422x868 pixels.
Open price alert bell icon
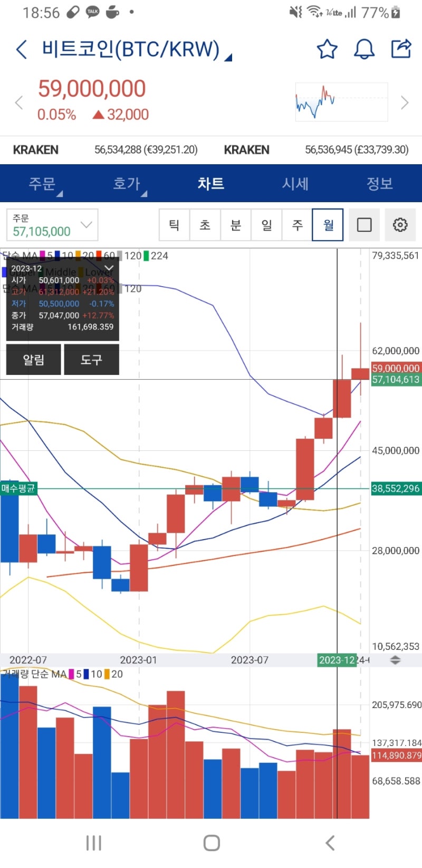(x=364, y=49)
